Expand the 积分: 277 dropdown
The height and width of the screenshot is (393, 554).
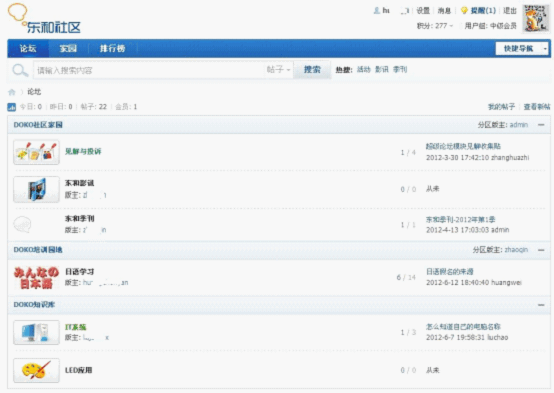(x=435, y=26)
